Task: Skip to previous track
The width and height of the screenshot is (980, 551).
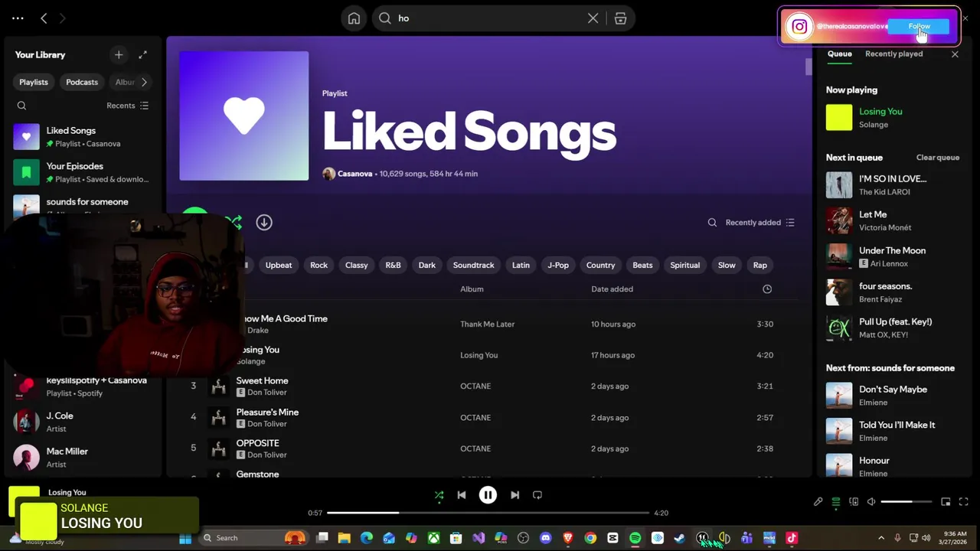Action: 461,495
